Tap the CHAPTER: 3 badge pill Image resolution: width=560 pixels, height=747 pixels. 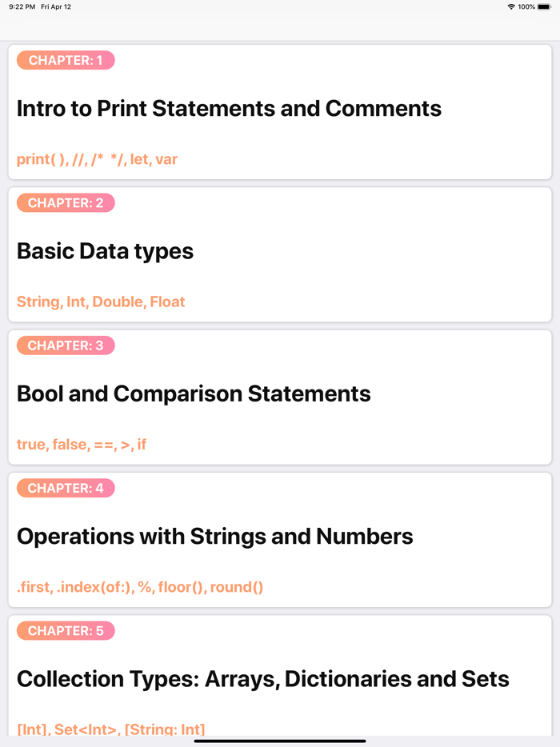point(66,346)
